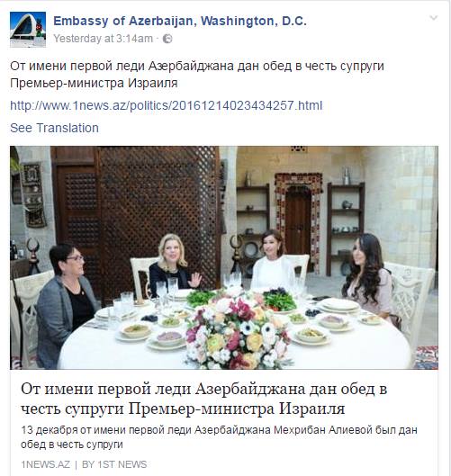Screen dimensions: 451x476
Task: Click the woman in white at the table
Action: pos(273,260)
